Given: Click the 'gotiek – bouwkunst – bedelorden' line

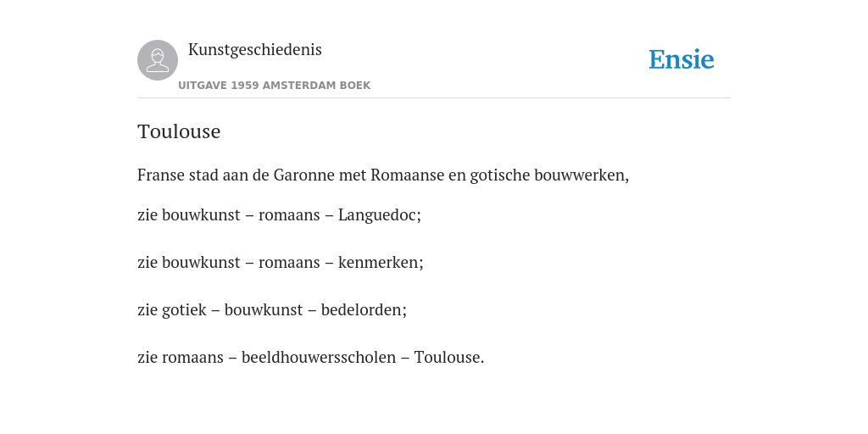Looking at the screenshot, I should pyautogui.click(x=272, y=310).
